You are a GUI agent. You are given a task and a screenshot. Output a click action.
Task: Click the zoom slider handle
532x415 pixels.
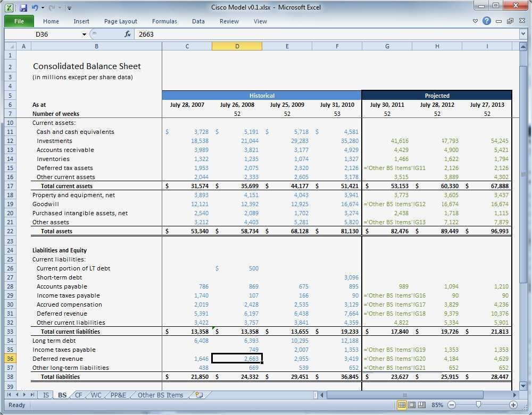pyautogui.click(x=478, y=404)
